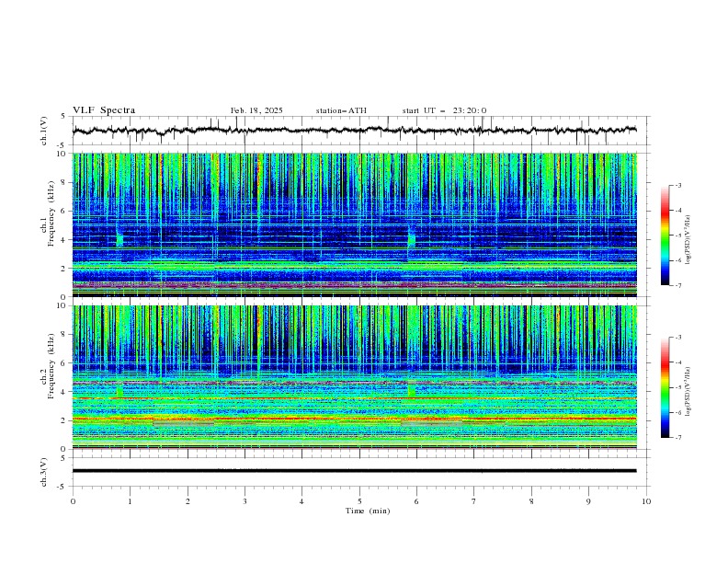728x563 pixels.
Task: Click the ch.2 spectrogram color scale bar
Action: pos(665,387)
